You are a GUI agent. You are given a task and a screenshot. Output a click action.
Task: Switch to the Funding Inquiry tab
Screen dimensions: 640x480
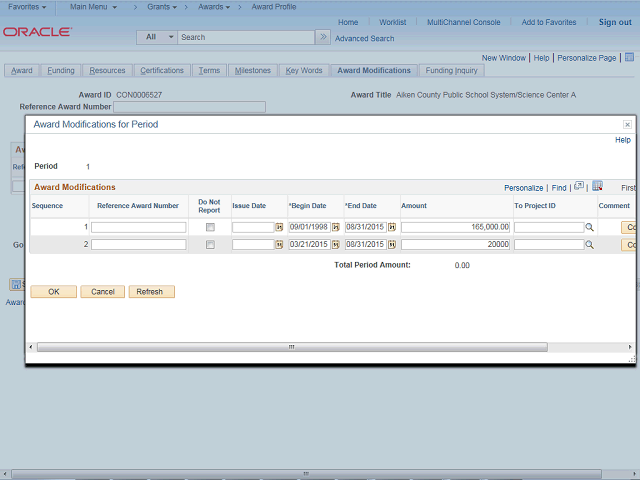(x=452, y=71)
